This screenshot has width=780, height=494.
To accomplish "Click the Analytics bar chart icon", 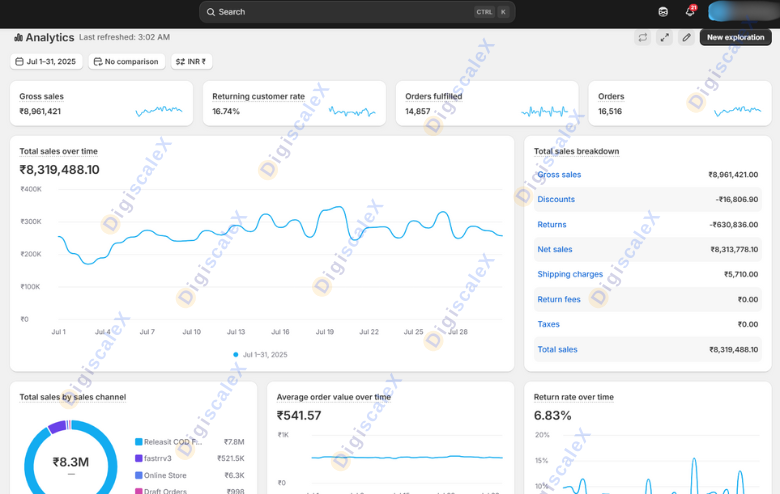I will point(18,37).
